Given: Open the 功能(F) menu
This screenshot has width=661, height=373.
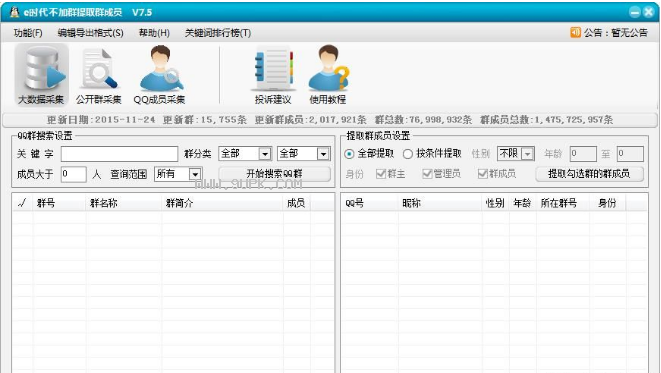Looking at the screenshot, I should coord(28,33).
